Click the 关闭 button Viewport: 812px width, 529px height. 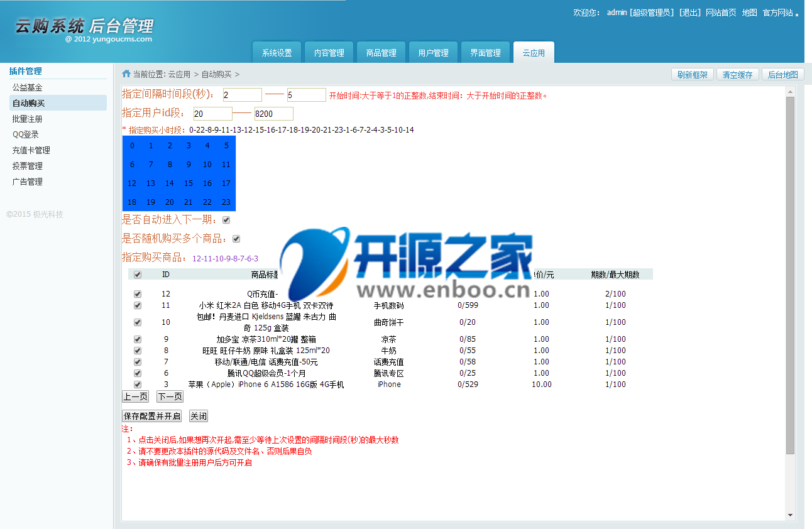(199, 416)
